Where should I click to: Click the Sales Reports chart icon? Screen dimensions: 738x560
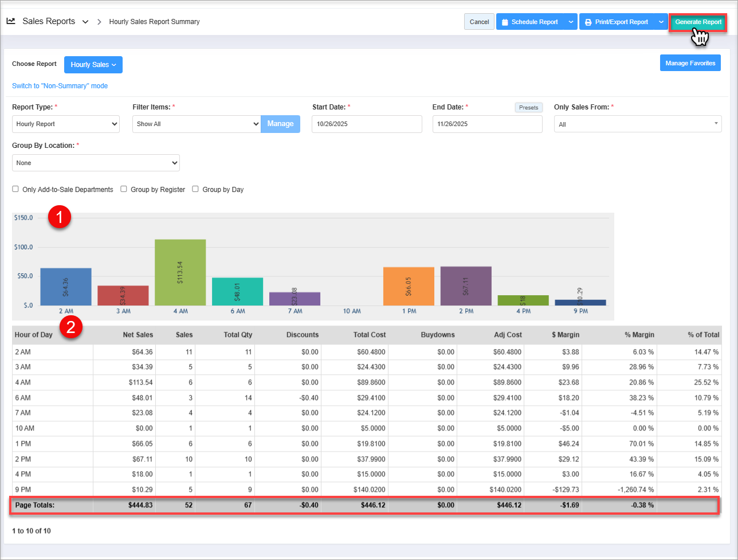[11, 21]
